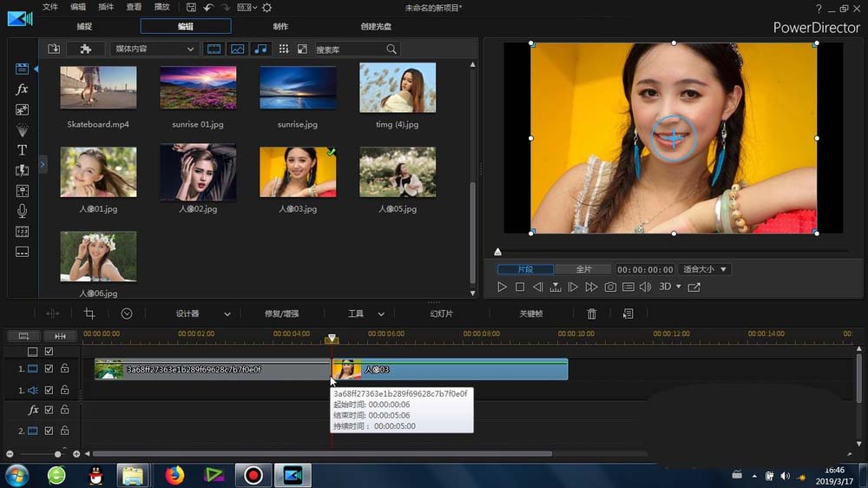868x488 pixels.
Task: Take a snapshot with the camera icon
Action: coord(610,287)
